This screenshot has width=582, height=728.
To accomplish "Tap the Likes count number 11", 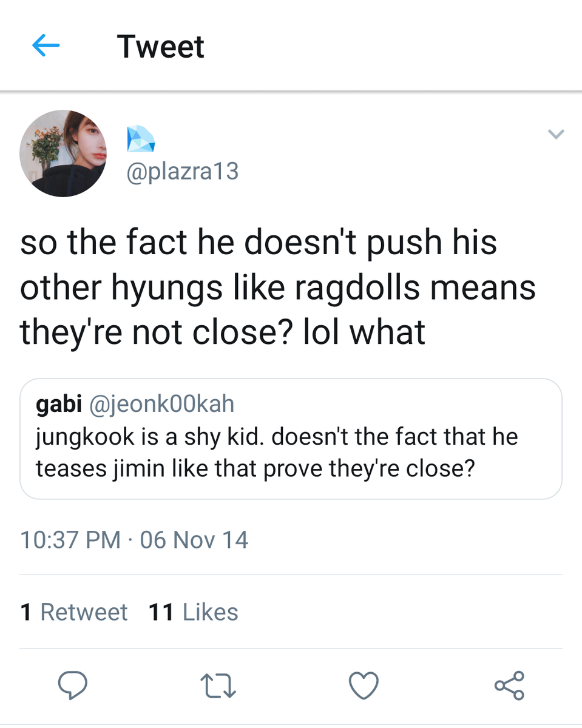I will point(161,612).
